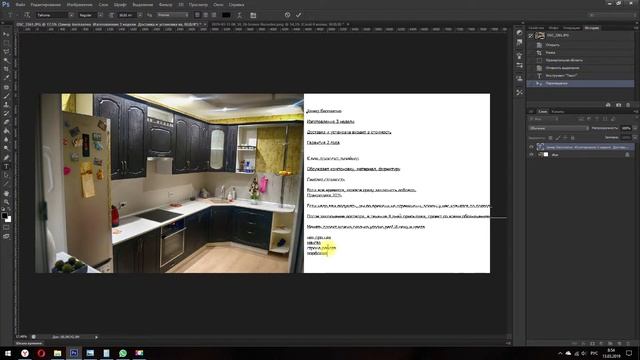
Task: Open the text color swatch
Action: tap(226, 15)
